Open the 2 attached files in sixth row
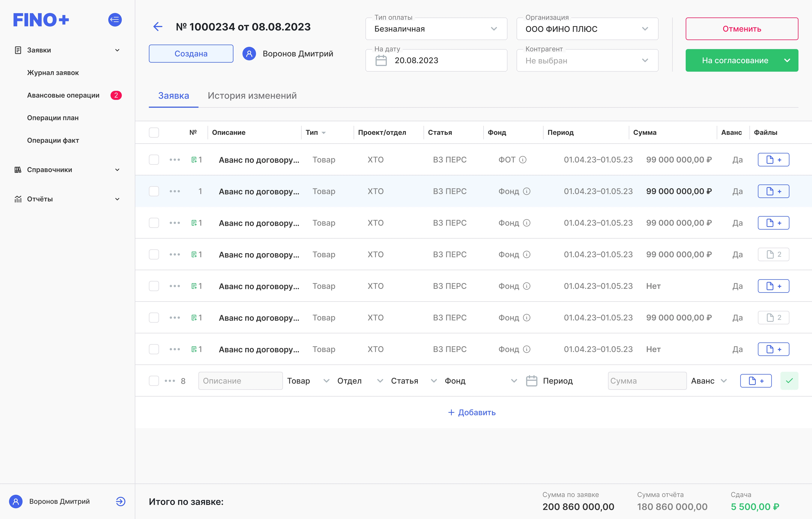 [x=773, y=318]
